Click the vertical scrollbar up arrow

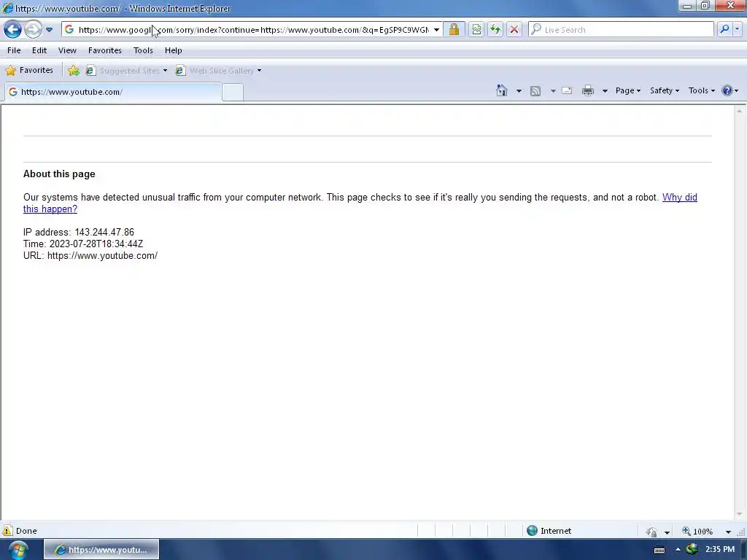tap(740, 111)
